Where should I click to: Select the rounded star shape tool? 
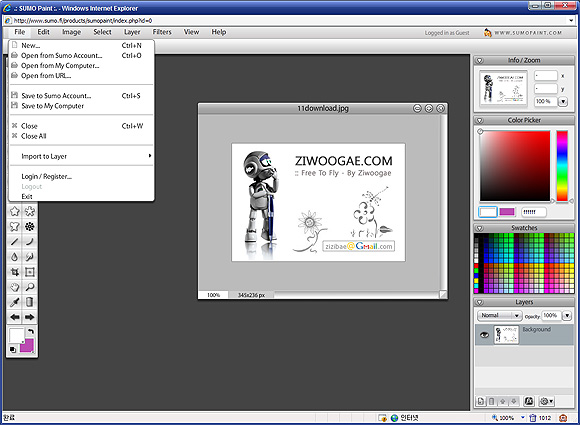[x=30, y=211]
